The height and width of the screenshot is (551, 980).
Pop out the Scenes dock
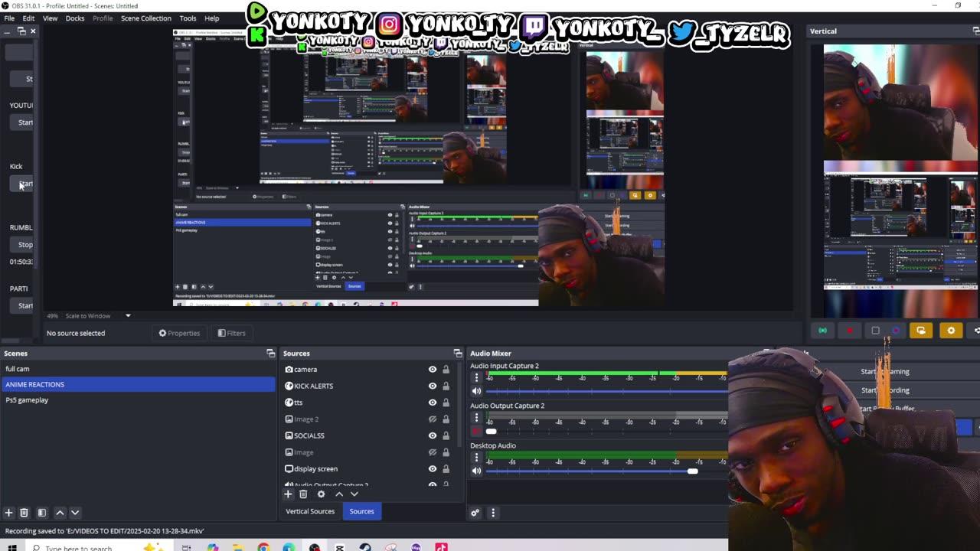[270, 353]
